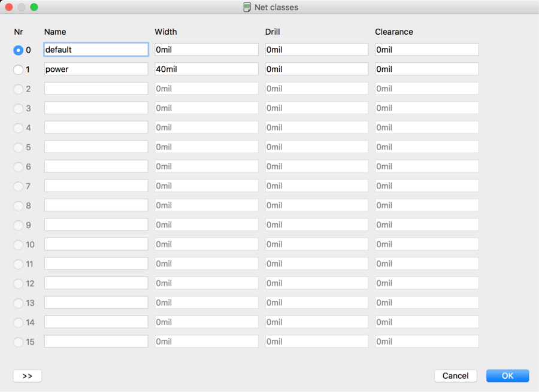This screenshot has height=392, width=539.
Task: Edit the 'power' name field
Action: pos(96,69)
